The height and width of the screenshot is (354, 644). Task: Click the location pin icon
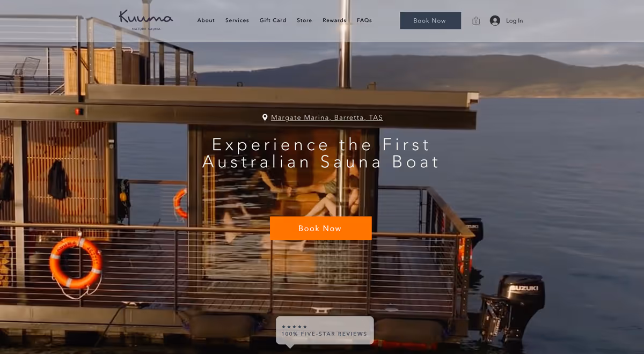(x=265, y=117)
